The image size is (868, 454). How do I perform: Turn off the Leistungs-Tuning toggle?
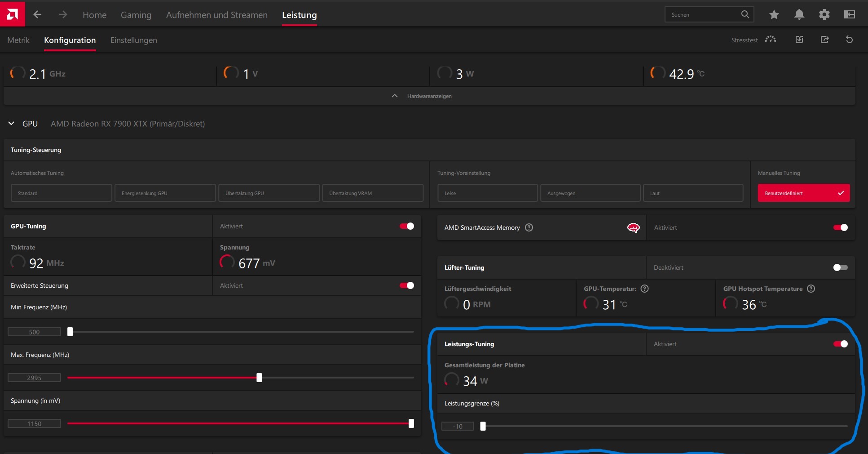point(841,344)
